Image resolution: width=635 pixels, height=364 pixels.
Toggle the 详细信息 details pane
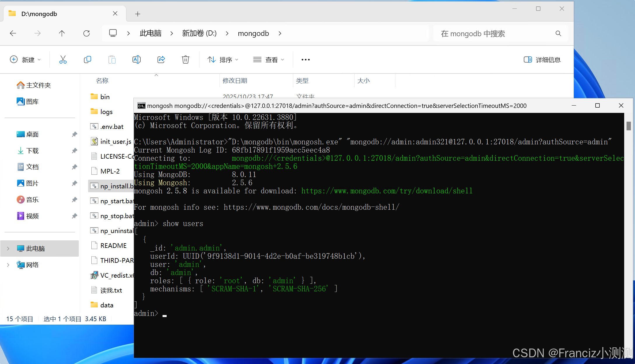pyautogui.click(x=542, y=60)
